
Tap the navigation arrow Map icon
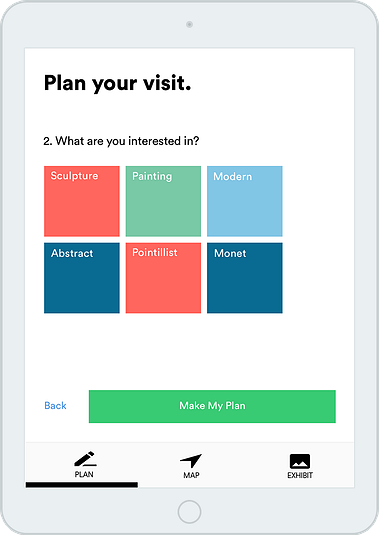[x=191, y=461]
